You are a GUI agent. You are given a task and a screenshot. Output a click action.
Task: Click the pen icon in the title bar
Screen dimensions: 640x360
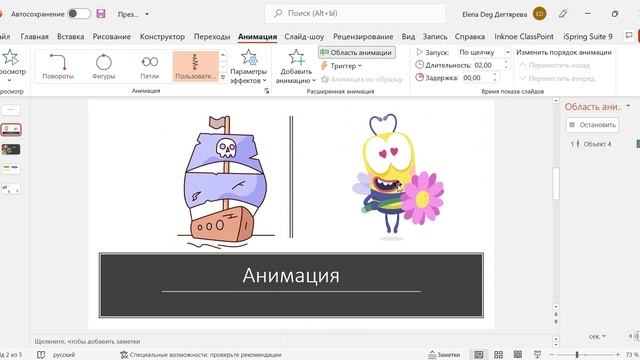563,14
